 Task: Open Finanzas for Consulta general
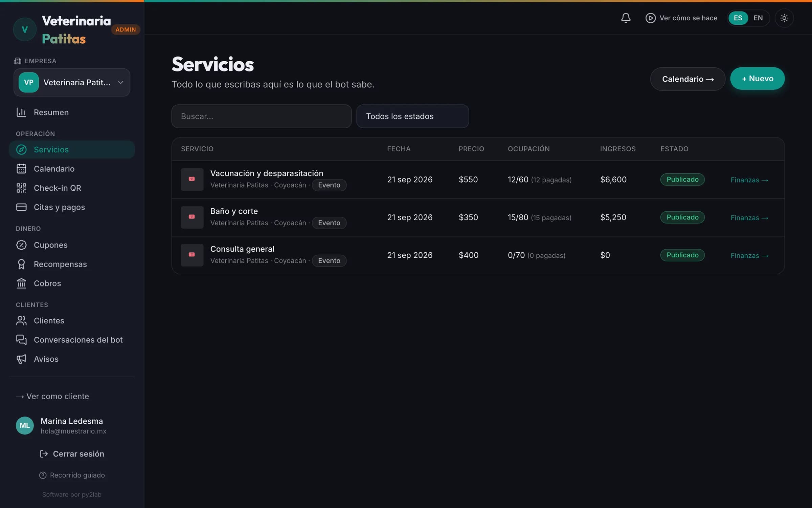click(749, 256)
